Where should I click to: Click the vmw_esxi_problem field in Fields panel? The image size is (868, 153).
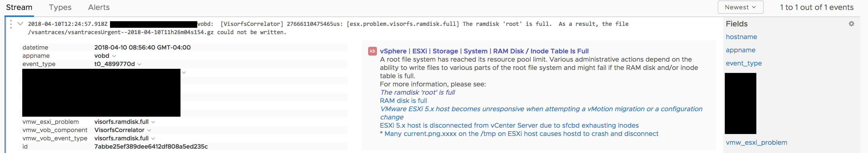(756, 143)
